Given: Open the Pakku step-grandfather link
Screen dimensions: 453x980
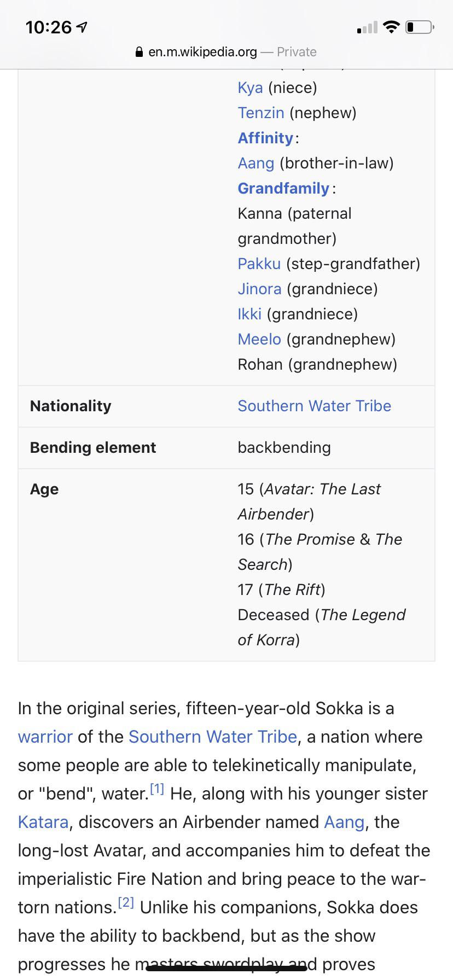Looking at the screenshot, I should [259, 264].
